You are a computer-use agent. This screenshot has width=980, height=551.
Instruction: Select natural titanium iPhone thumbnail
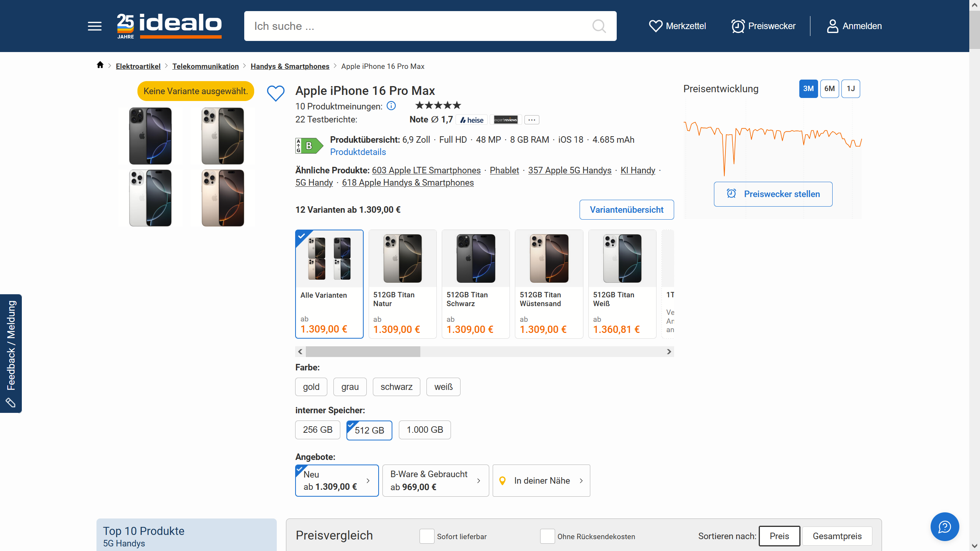223,136
